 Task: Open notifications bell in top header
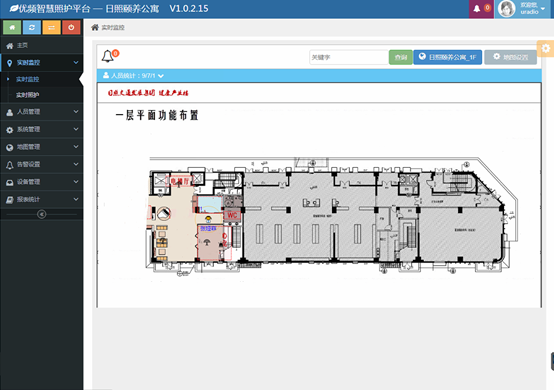tap(481, 8)
